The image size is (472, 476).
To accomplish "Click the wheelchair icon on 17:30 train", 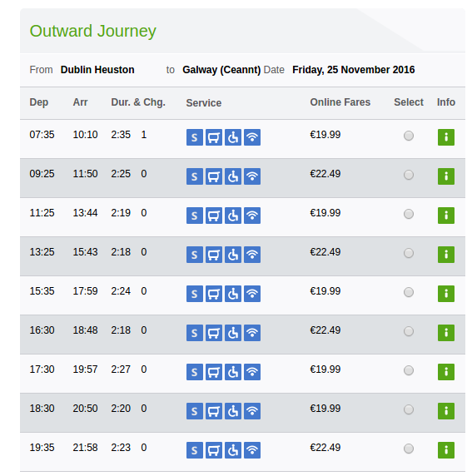I will pos(233,372).
